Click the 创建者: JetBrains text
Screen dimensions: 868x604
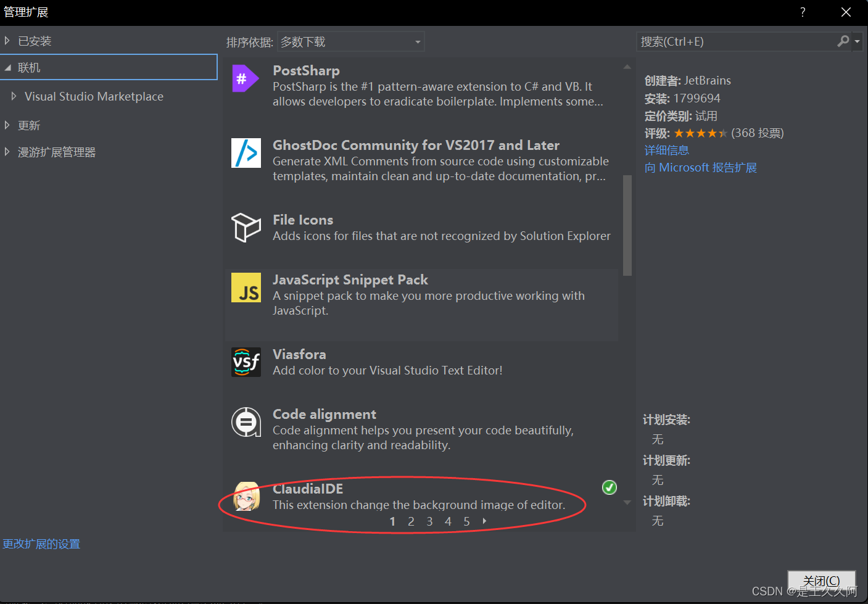pyautogui.click(x=688, y=81)
